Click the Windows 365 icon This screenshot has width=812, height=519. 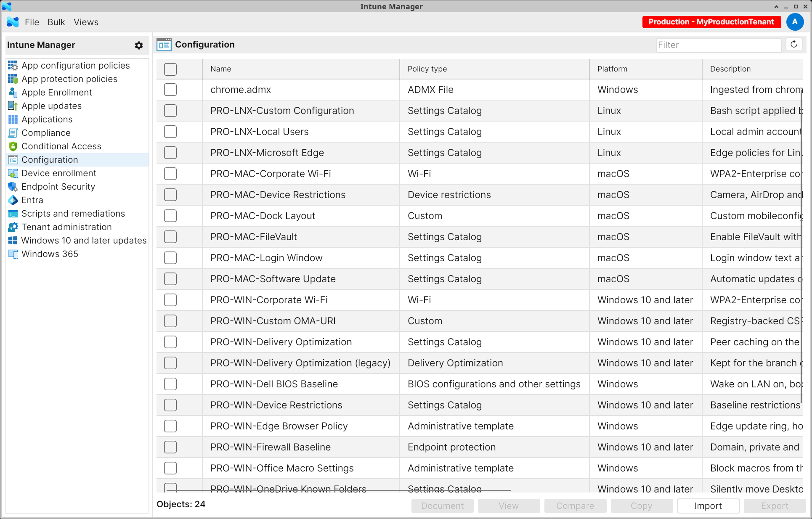click(13, 254)
